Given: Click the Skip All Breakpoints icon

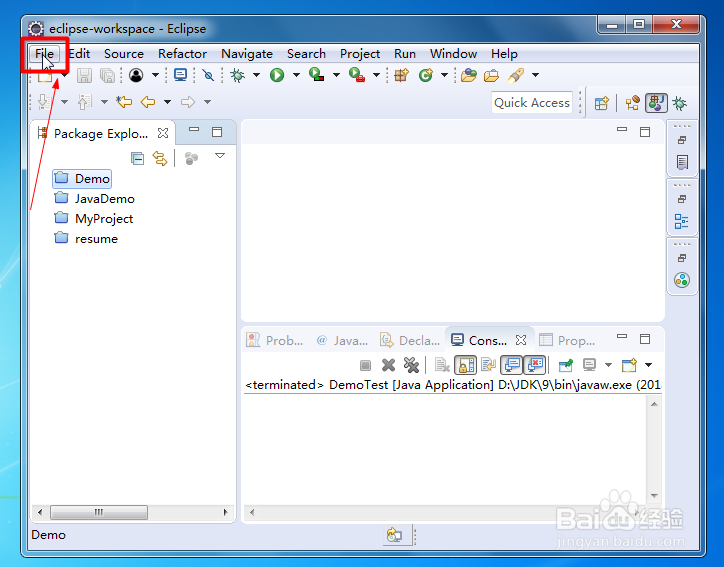Looking at the screenshot, I should pos(208,75).
